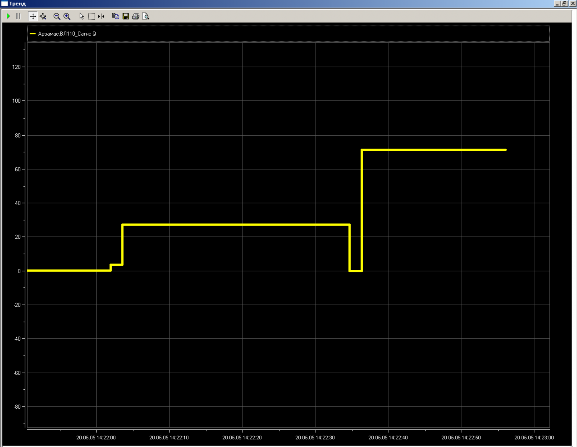The image size is (577, 447).
Task: Click the yellow trace at its highest level
Action: 434,150
